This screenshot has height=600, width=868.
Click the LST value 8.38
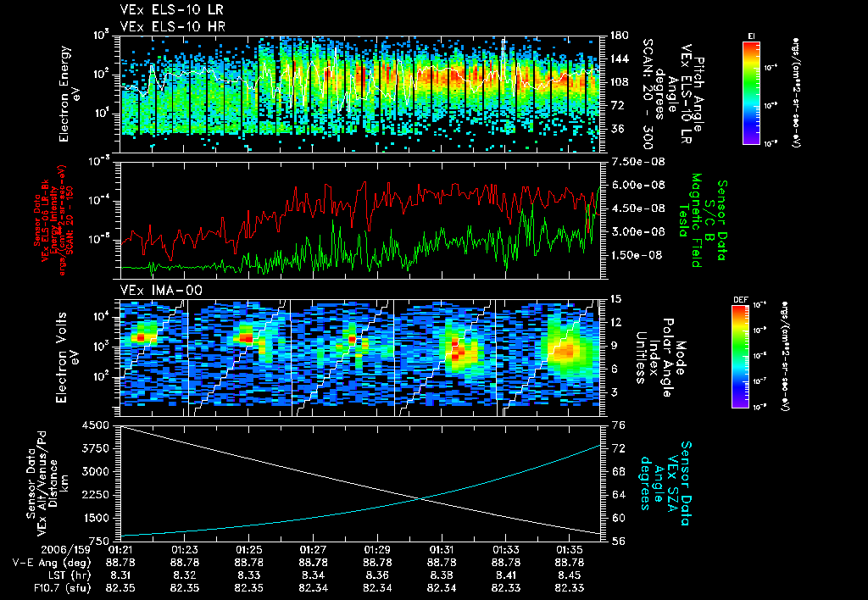coord(441,575)
